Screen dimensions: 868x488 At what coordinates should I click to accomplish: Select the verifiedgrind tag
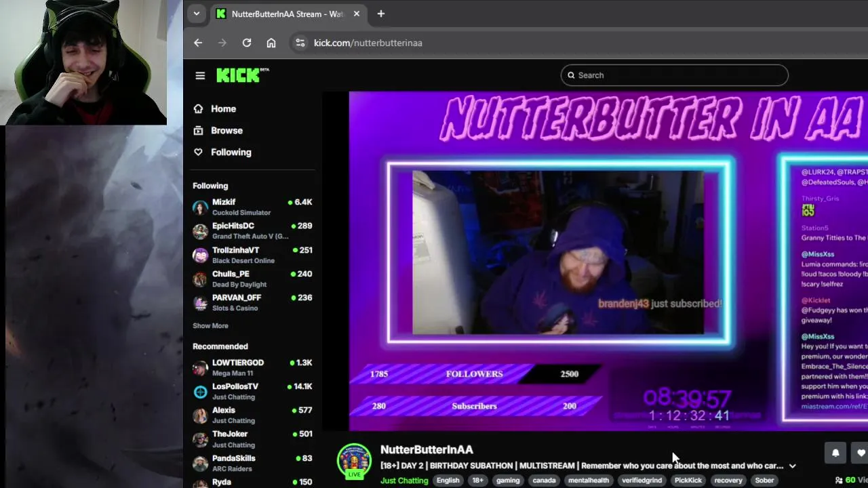642,481
